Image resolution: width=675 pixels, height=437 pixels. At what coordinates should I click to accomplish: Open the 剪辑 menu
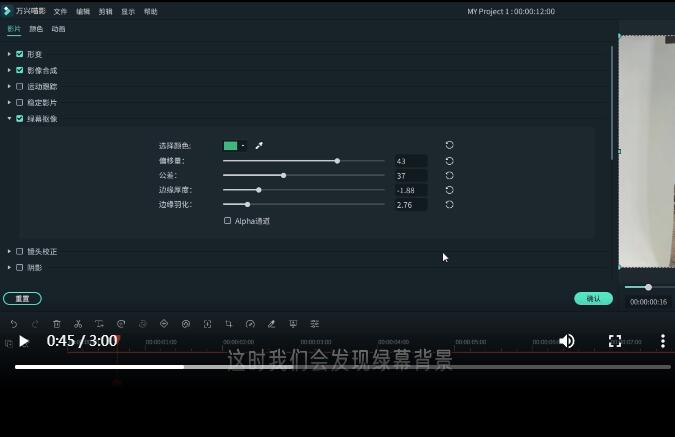(105, 12)
